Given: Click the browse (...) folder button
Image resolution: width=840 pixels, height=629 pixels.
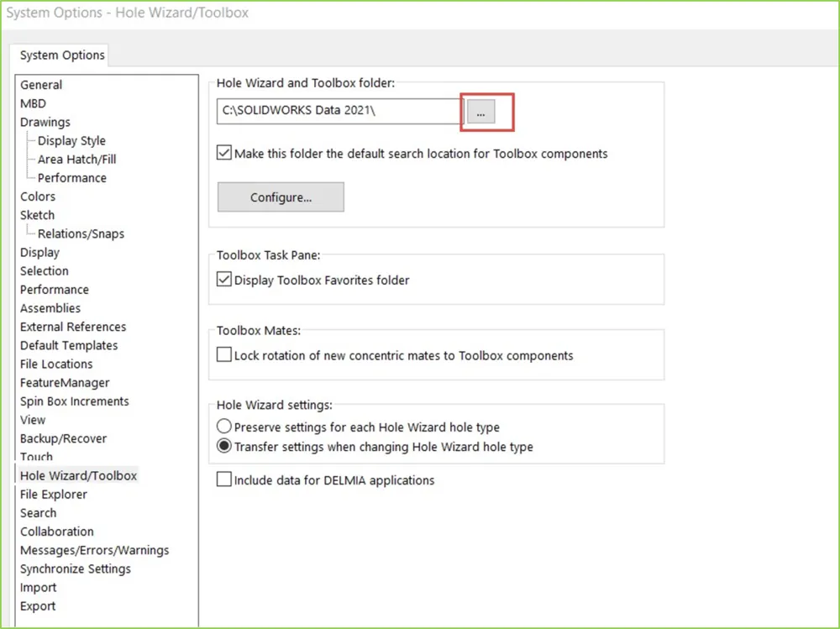Looking at the screenshot, I should pyautogui.click(x=480, y=113).
